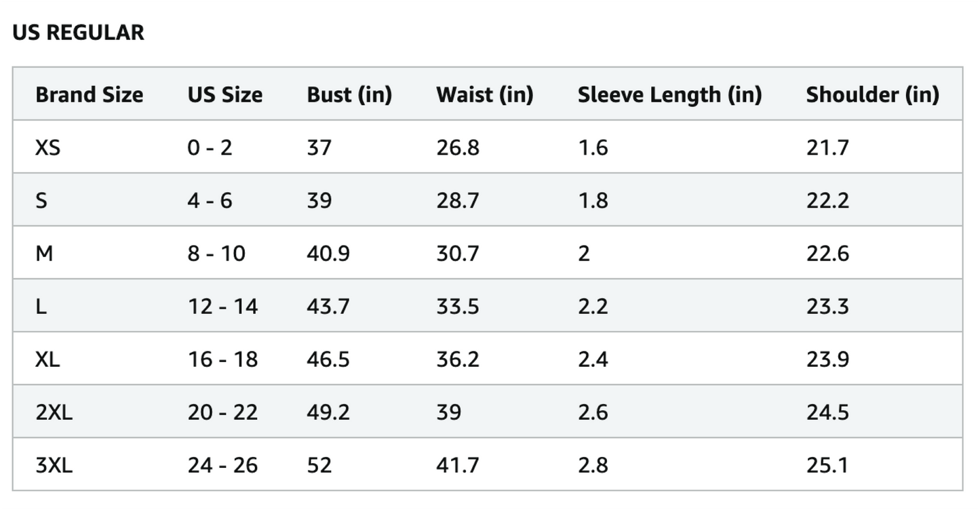Click the US Size column header

[224, 94]
